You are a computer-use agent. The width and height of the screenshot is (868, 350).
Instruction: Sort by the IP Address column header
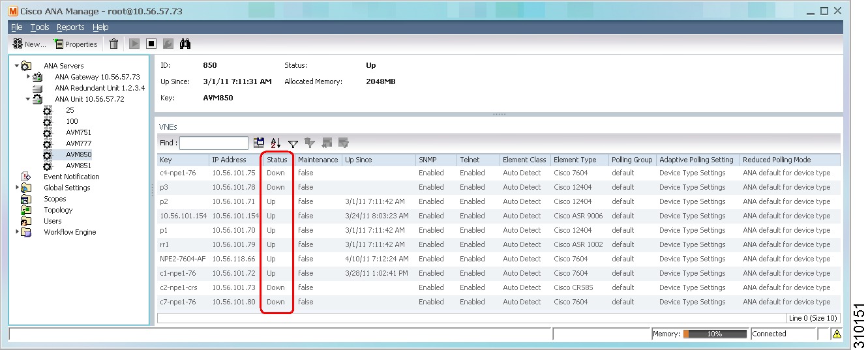[235, 160]
